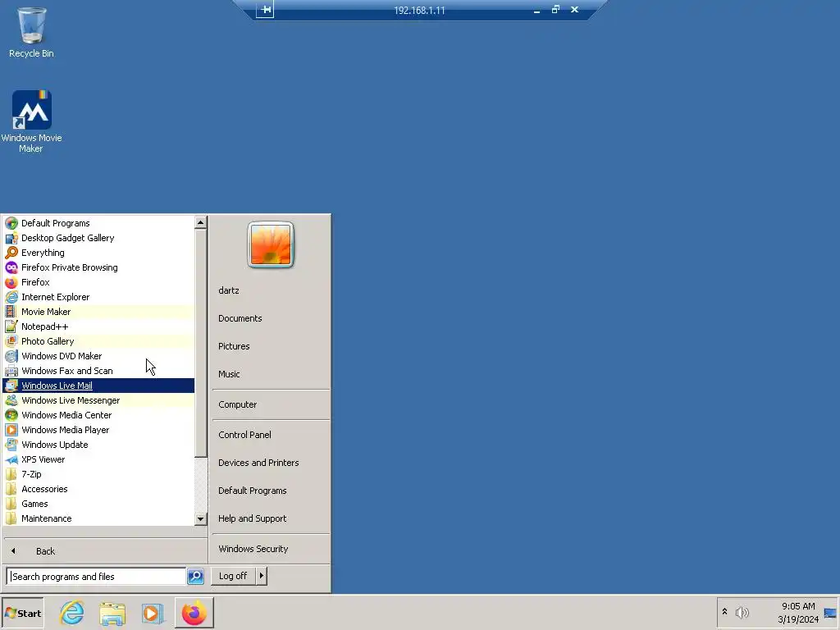
Task: Open Devices and Printers
Action: [x=271, y=463]
